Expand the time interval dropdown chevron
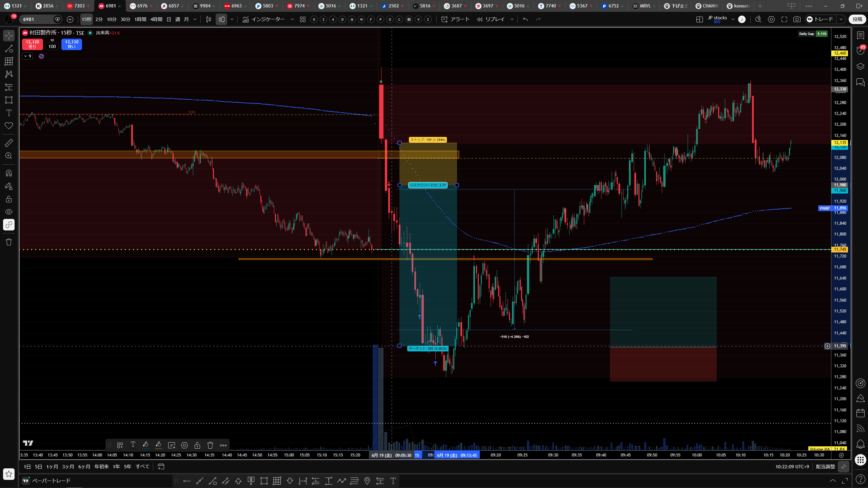868x488 pixels. click(195, 19)
